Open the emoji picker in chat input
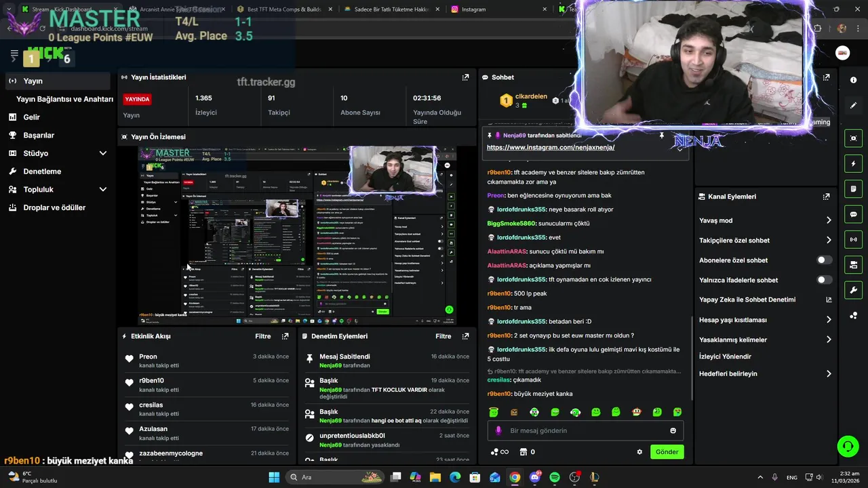 coord(673,430)
